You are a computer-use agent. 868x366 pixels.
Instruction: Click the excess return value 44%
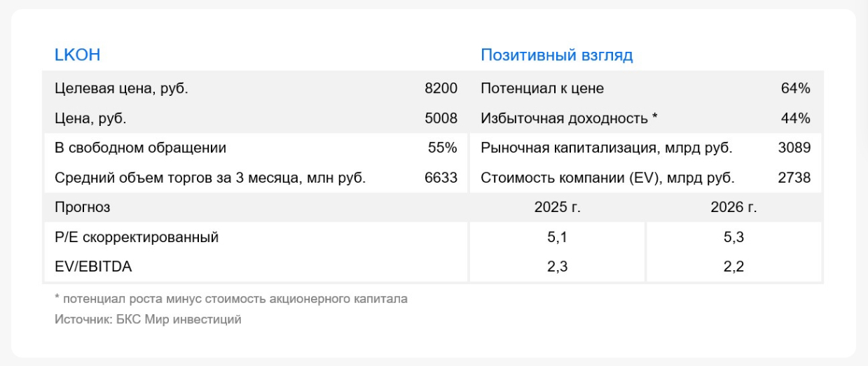click(796, 118)
